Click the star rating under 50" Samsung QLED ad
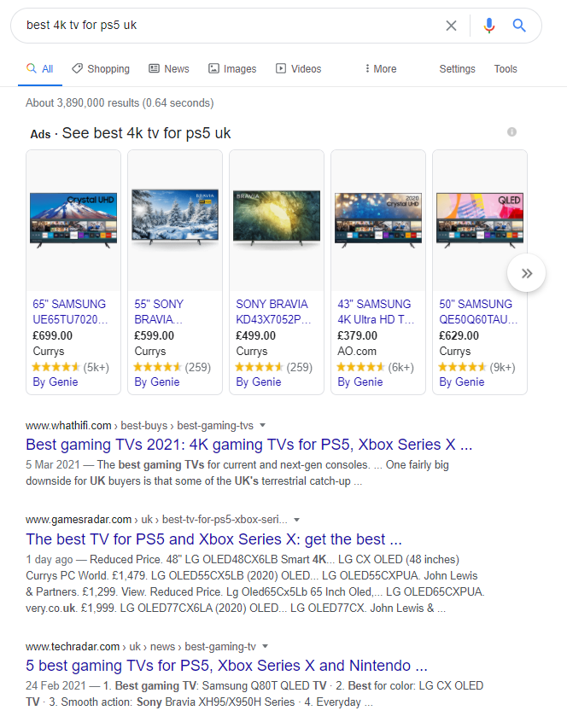The image size is (567, 728). (x=463, y=367)
